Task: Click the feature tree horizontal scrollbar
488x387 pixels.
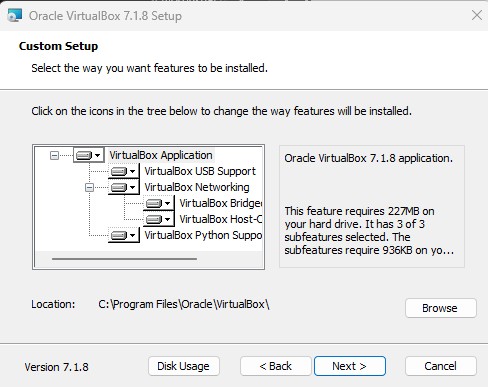Action: pyautogui.click(x=124, y=259)
